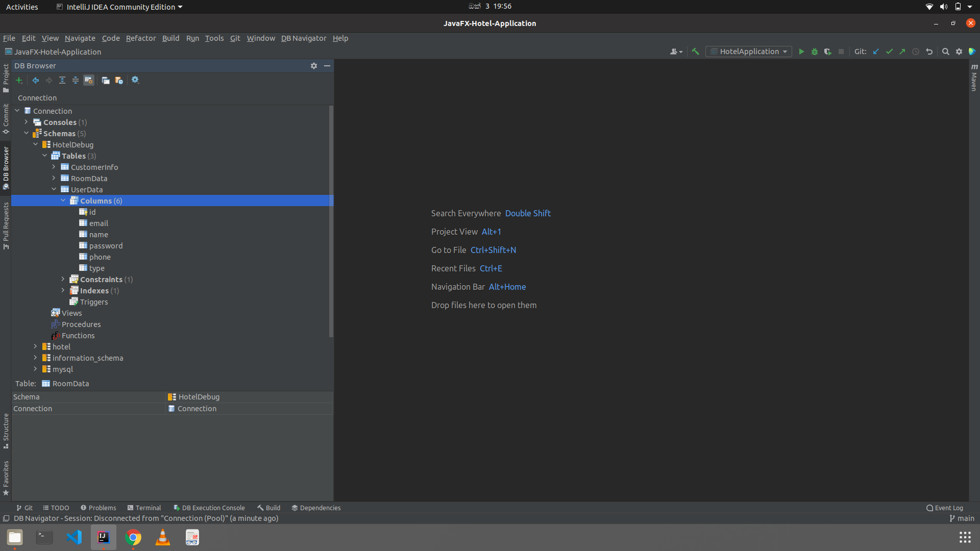Screen dimensions: 980x551
Task: Click the Expand All icon in DB Browser
Action: (62, 80)
